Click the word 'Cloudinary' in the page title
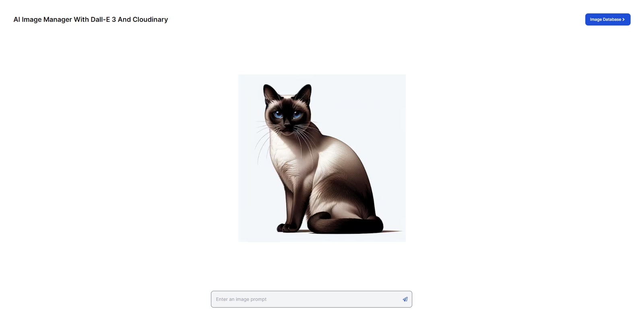This screenshot has width=644, height=321. click(x=150, y=19)
